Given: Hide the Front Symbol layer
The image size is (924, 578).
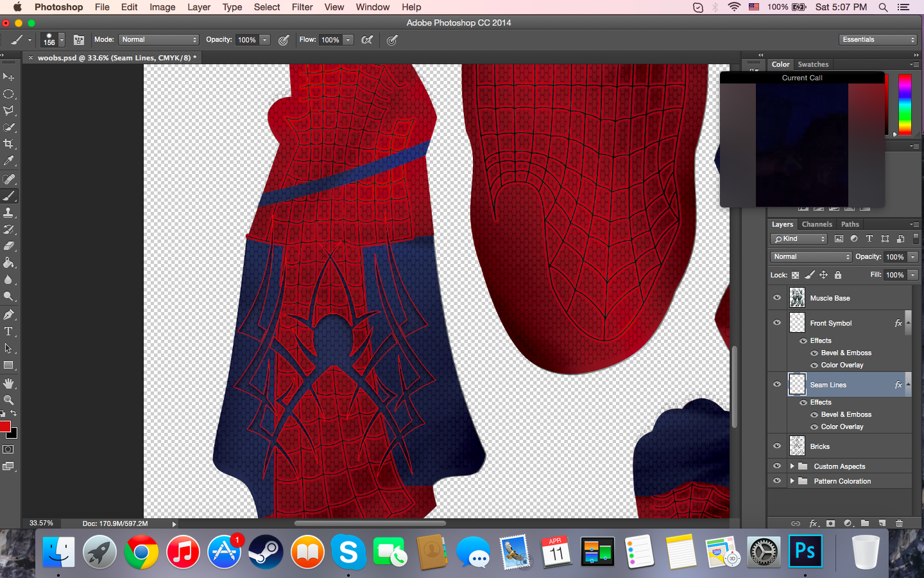Looking at the screenshot, I should 777,323.
